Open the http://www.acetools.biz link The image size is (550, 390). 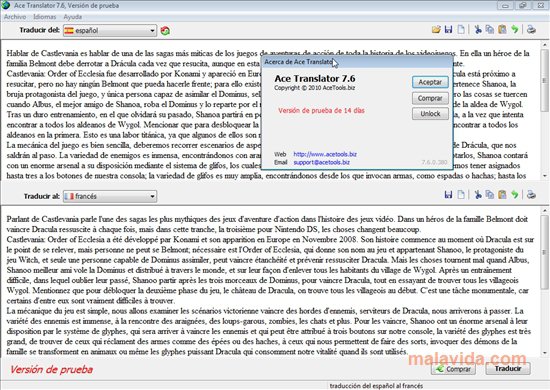pos(325,154)
